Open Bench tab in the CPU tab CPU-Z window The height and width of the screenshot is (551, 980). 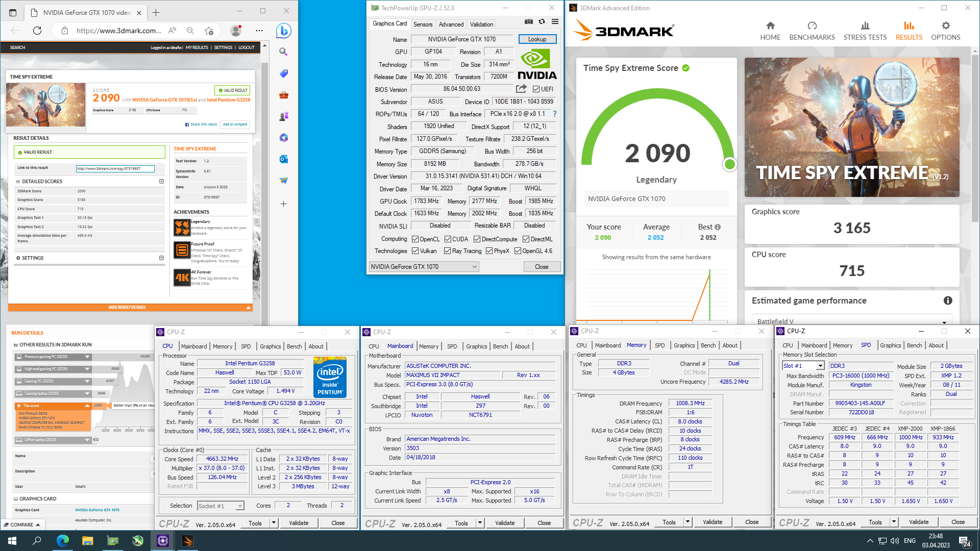[294, 346]
